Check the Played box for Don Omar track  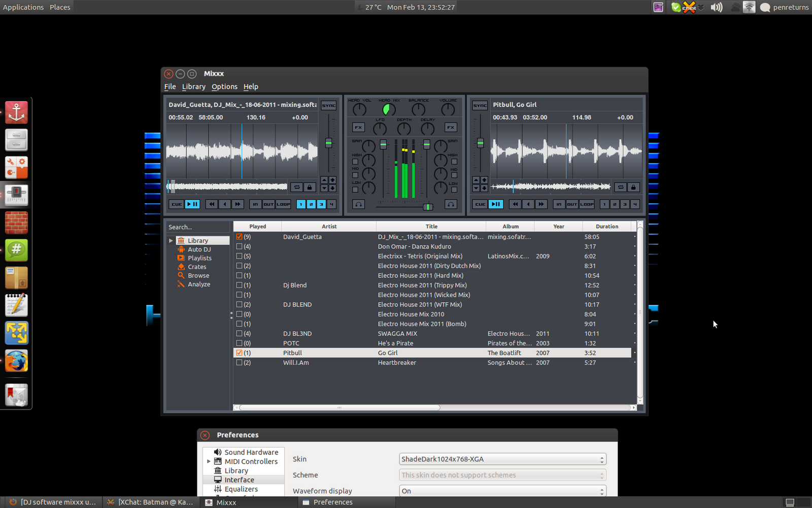(x=239, y=246)
